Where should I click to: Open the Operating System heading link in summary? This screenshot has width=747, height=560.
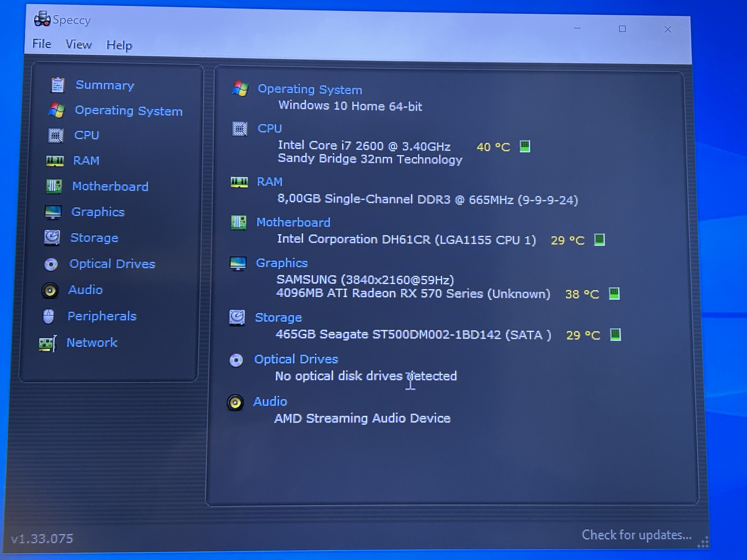pyautogui.click(x=310, y=89)
